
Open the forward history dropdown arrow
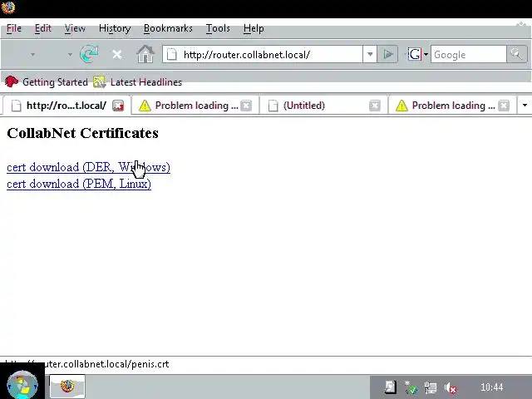pyautogui.click(x=70, y=54)
